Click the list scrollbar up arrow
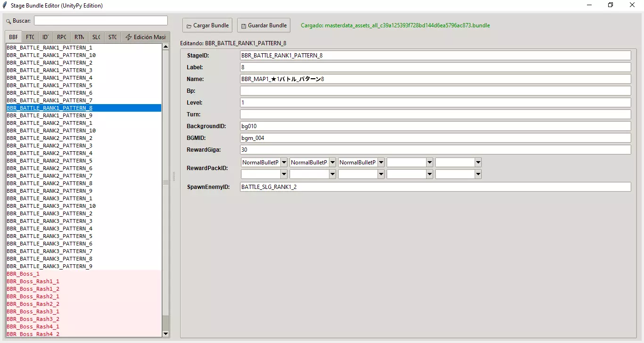644x343 pixels. pyautogui.click(x=165, y=47)
